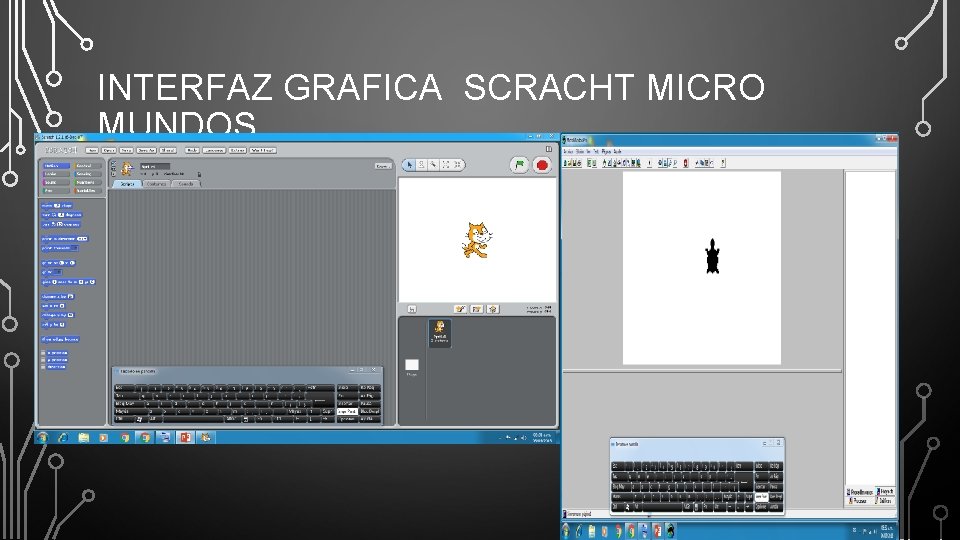Viewport: 960px width, 540px height.
Task: Click the red icon in MicroWorlds toolbar
Action: tap(686, 163)
